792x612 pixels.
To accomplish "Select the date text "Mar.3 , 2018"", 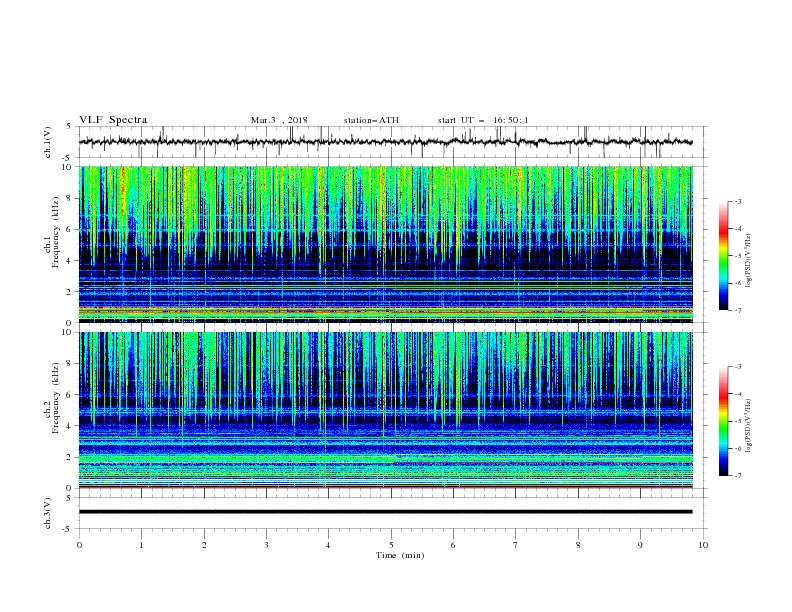I will (279, 120).
